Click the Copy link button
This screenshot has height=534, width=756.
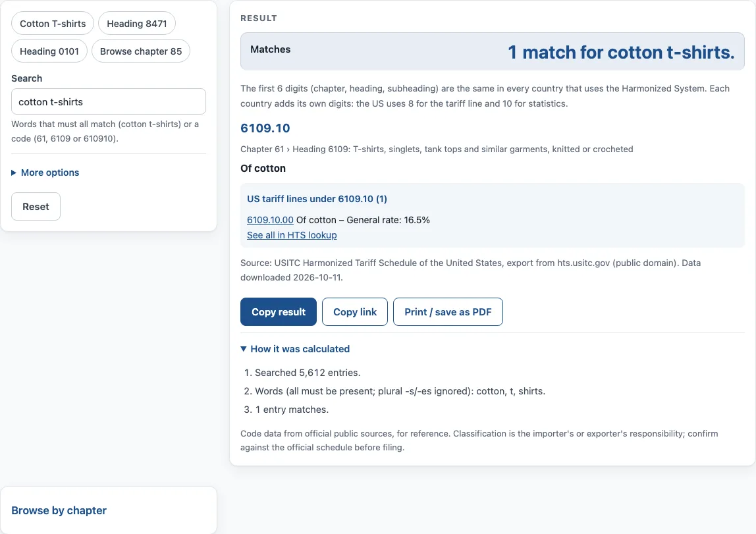click(x=355, y=312)
